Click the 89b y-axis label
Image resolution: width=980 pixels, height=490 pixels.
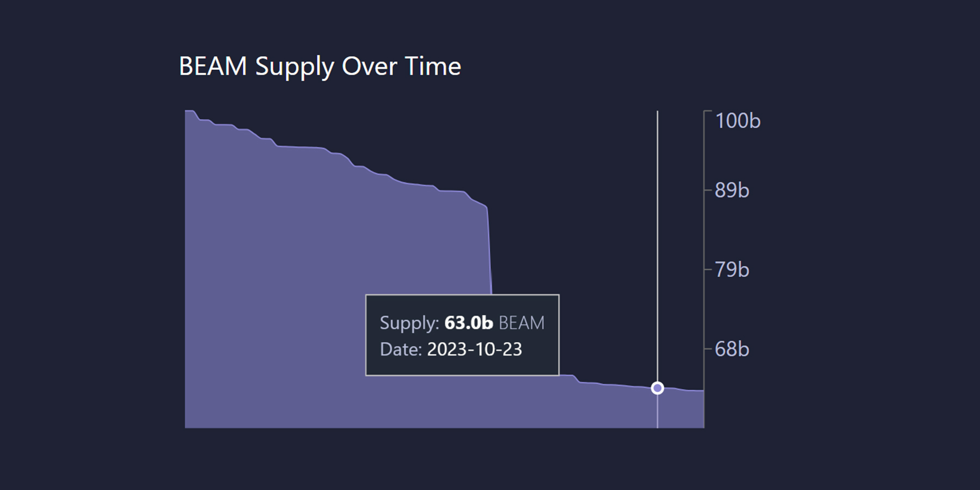(732, 191)
